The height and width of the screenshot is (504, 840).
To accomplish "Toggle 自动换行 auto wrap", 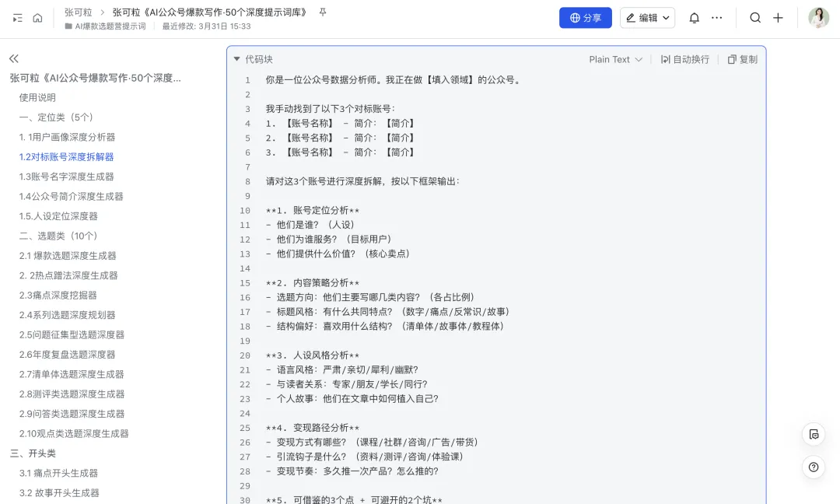I will [x=684, y=59].
